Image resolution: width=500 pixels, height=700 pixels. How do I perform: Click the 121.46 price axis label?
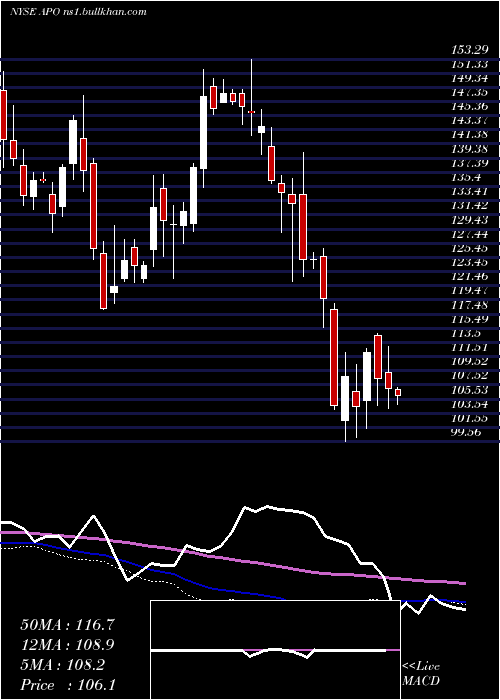click(469, 277)
